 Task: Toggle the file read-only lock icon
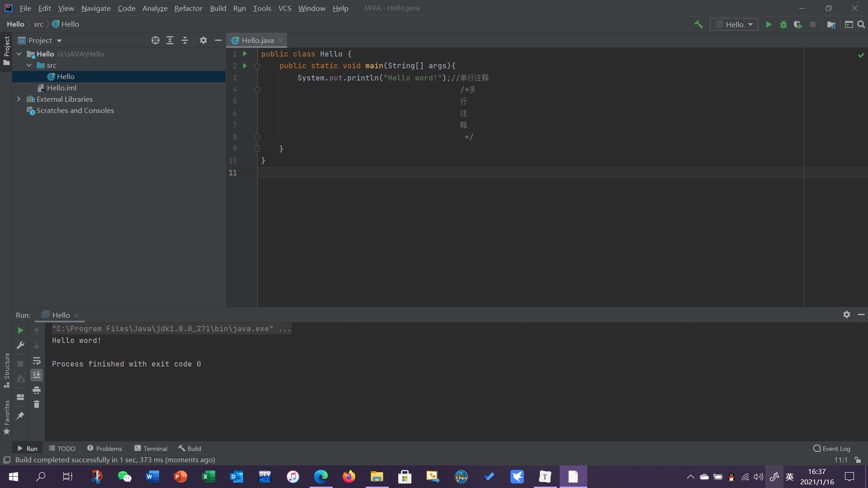(858, 460)
